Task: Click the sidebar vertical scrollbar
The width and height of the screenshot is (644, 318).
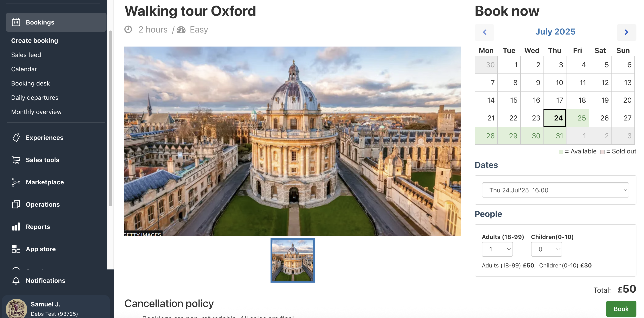Action: tap(110, 117)
